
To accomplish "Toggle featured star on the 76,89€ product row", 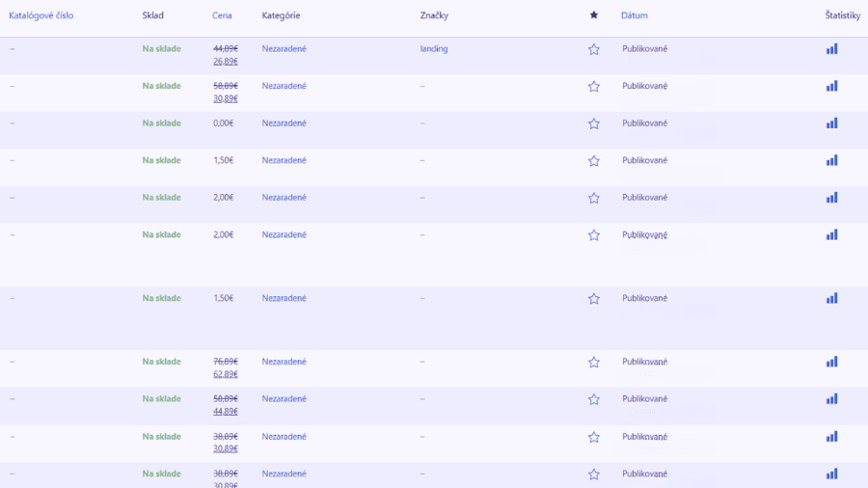I will tap(594, 362).
